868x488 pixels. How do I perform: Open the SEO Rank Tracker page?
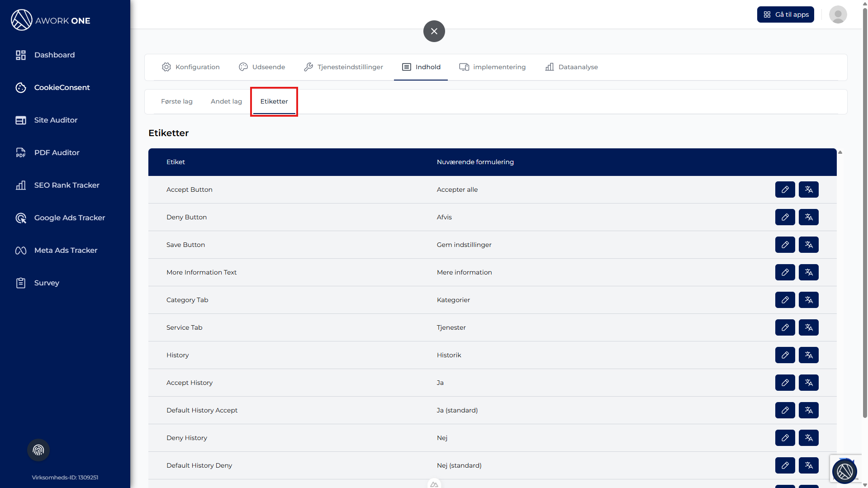66,185
